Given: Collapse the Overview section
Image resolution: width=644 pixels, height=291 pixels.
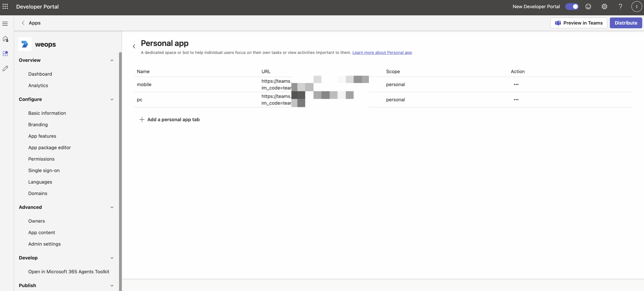Looking at the screenshot, I should coord(112,60).
